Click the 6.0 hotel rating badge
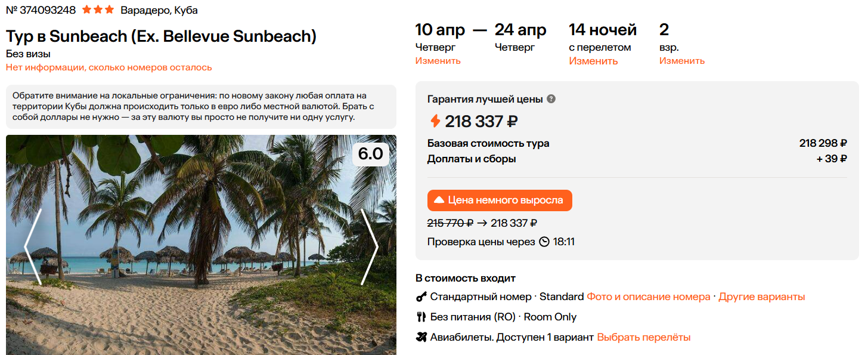The image size is (868, 355). (x=370, y=154)
